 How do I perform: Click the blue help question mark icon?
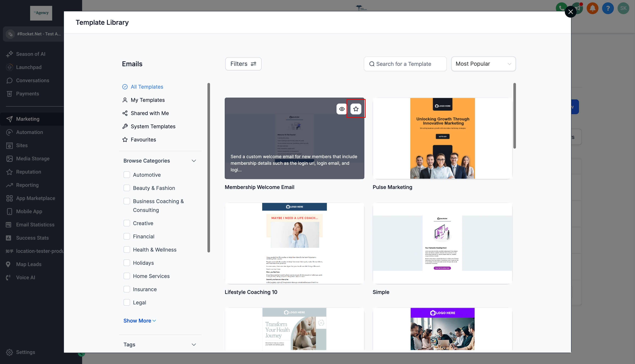tap(608, 8)
